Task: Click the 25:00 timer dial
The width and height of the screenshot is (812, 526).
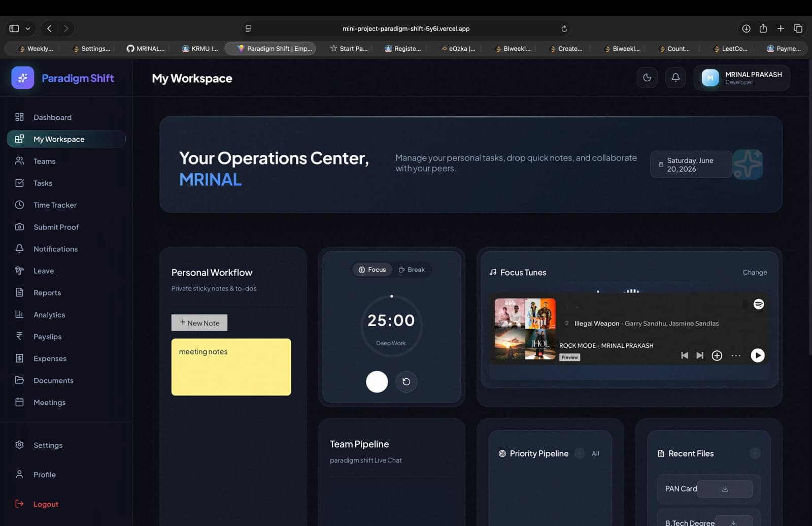Action: (391, 327)
